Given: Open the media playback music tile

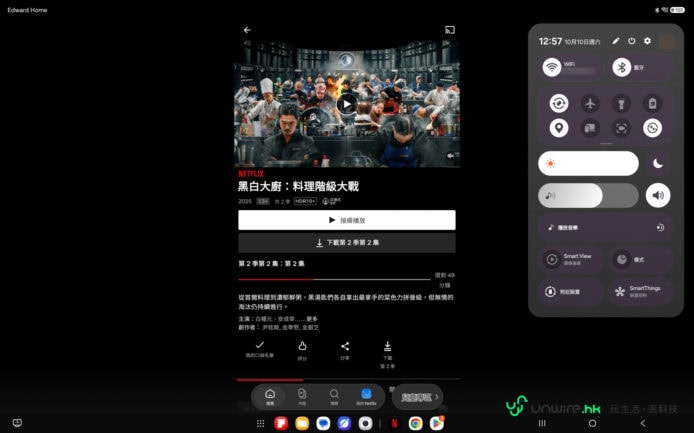Looking at the screenshot, I should pyautogui.click(x=605, y=228).
